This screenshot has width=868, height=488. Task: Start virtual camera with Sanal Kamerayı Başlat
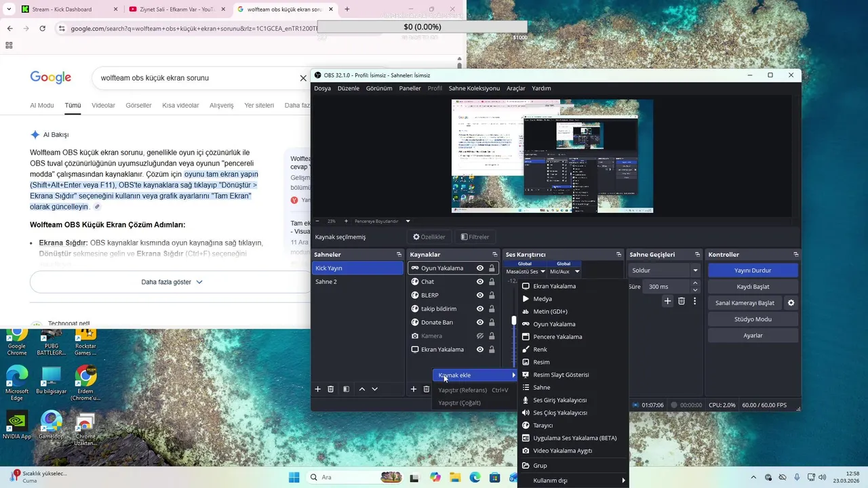pyautogui.click(x=745, y=303)
